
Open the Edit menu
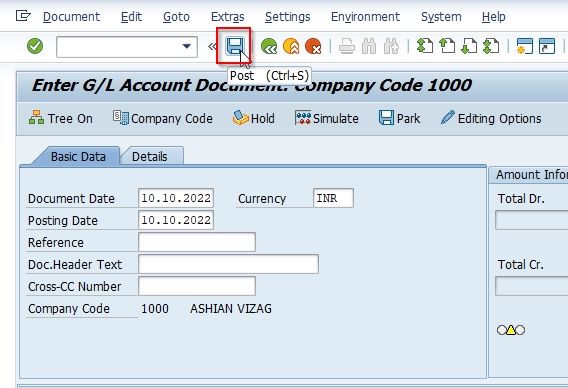131,17
